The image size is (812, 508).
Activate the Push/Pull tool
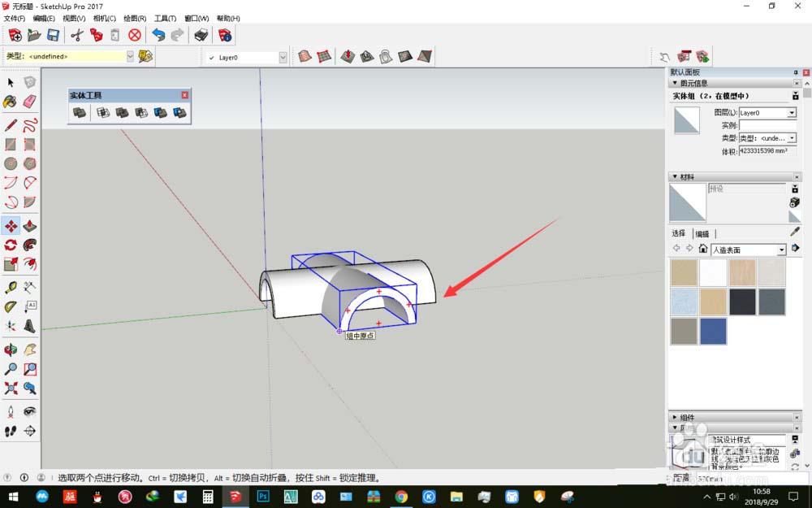[x=29, y=225]
